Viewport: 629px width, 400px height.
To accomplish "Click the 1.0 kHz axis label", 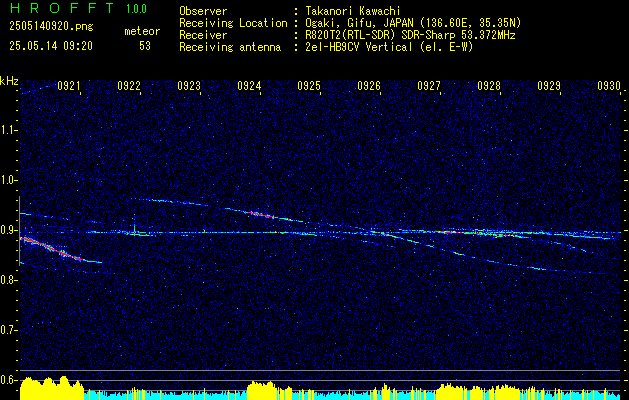I will pos(8,180).
